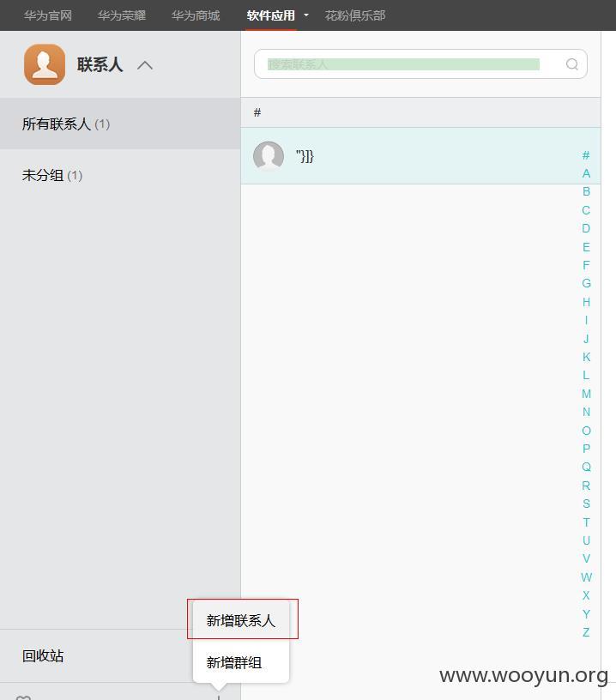The image size is (616, 700).
Task: Open the 软件应用 dropdown arrow
Action: point(306,15)
